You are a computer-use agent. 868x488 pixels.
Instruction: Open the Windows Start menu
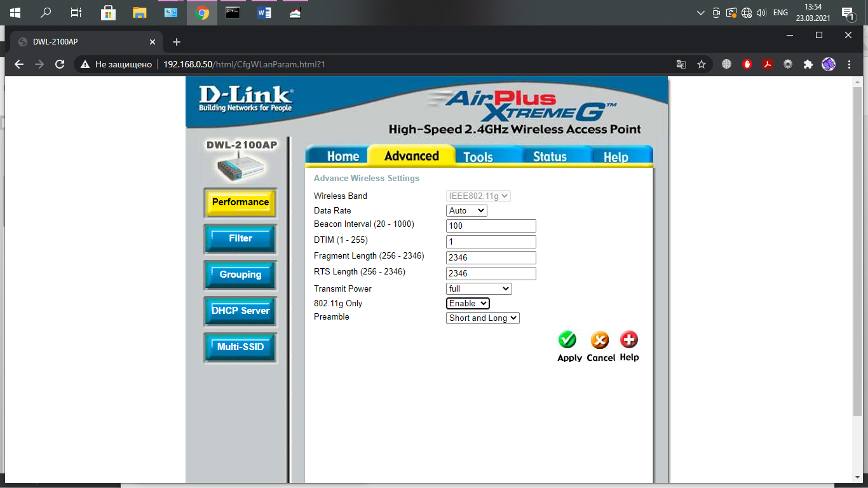tap(15, 13)
